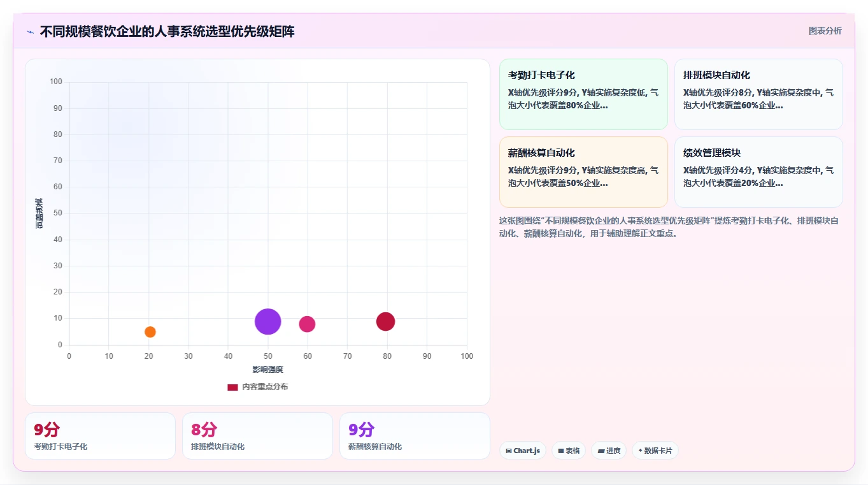Select the orange bubble on the chart
This screenshot has width=868, height=485.
(x=150, y=331)
